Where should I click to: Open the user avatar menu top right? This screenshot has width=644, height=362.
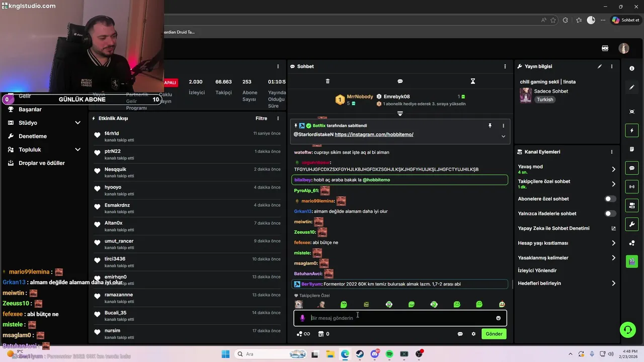point(624,48)
